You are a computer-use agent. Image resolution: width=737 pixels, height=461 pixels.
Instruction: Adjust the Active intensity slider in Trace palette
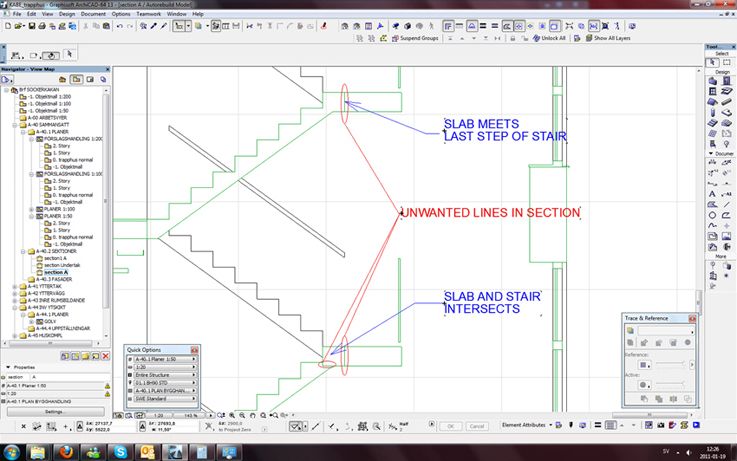point(670,384)
